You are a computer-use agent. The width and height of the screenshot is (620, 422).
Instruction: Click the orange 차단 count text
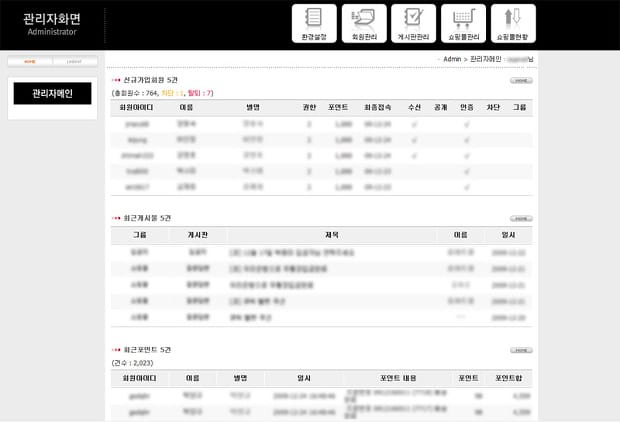click(172, 93)
